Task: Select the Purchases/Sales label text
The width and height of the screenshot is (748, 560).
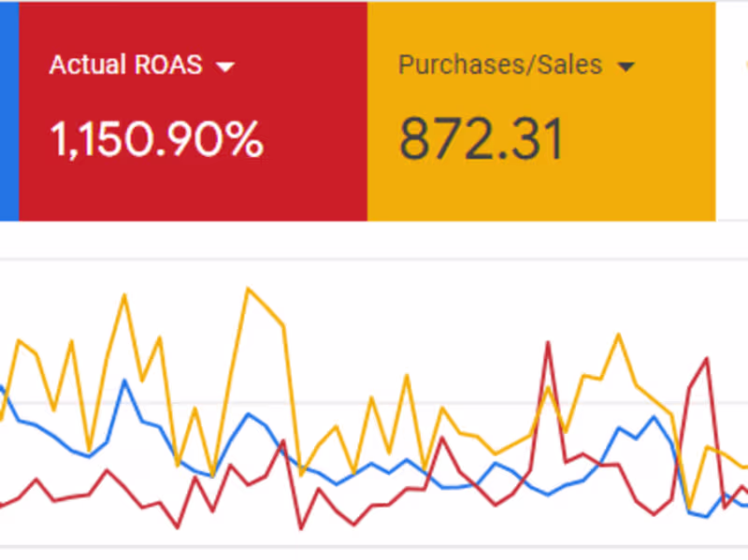Action: pyautogui.click(x=500, y=65)
